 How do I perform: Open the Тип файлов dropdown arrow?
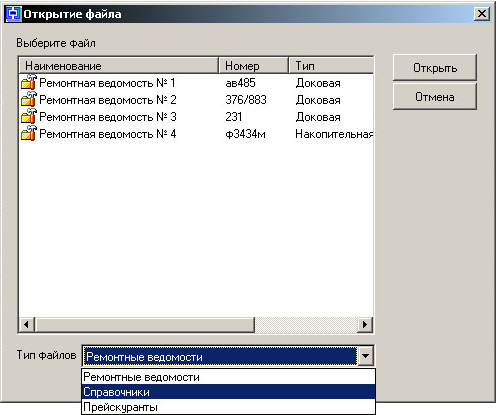click(365, 356)
